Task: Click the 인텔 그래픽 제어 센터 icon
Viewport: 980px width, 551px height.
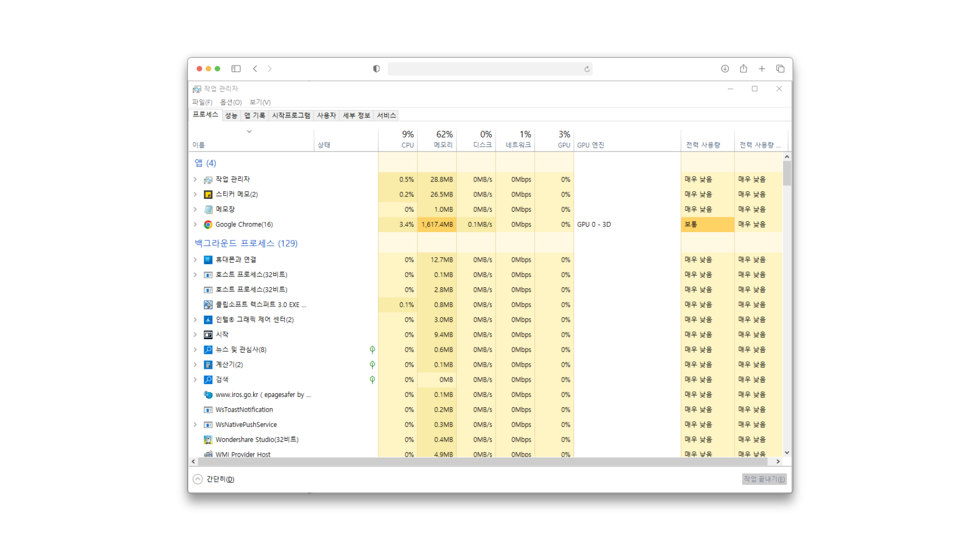Action: [x=208, y=320]
